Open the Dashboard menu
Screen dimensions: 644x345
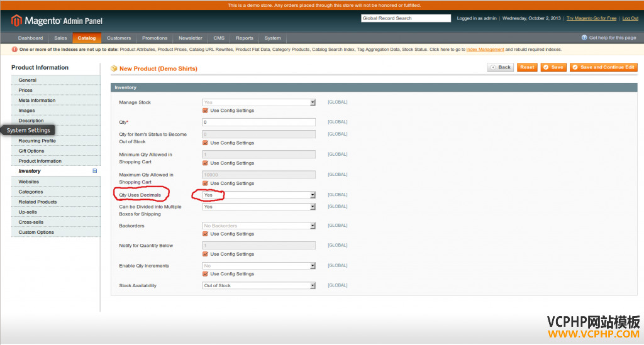(30, 38)
